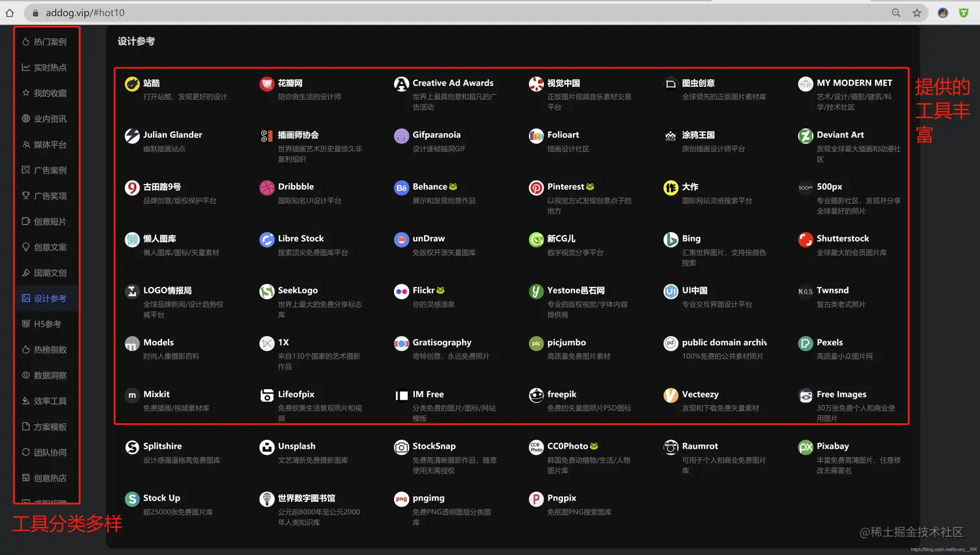Open the Creative Ad Awards icon
This screenshot has width=980, height=555.
tap(401, 84)
